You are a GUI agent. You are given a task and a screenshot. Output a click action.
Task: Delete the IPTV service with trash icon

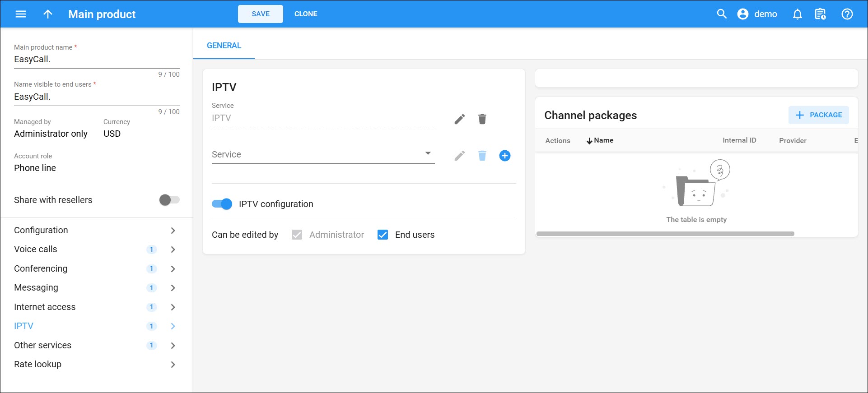(x=482, y=119)
